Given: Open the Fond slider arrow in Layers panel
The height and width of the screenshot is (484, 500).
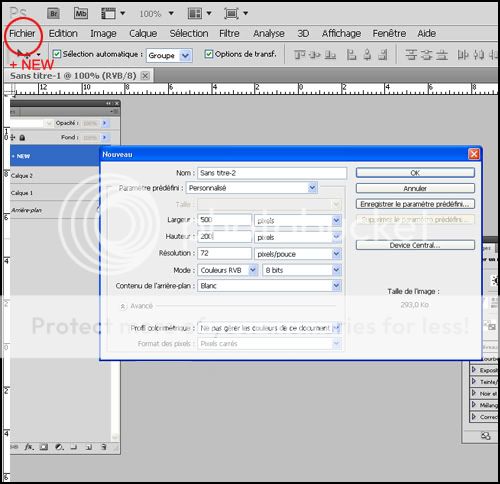Looking at the screenshot, I should (x=105, y=137).
